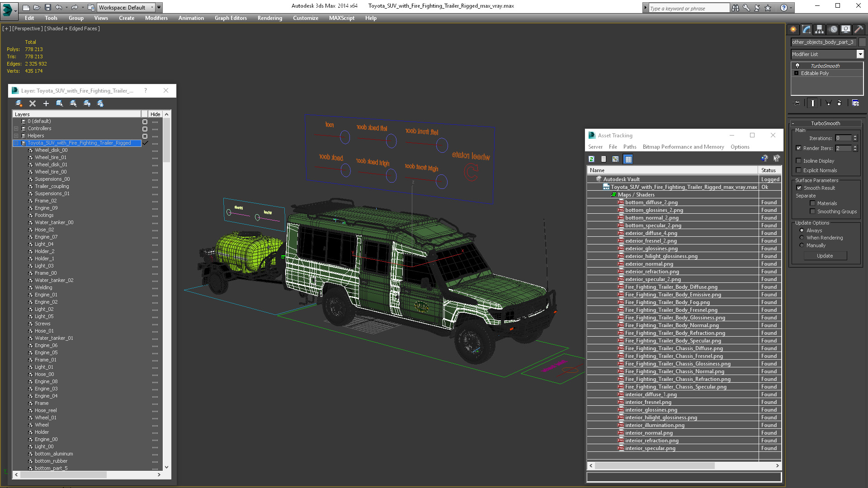
Task: Click Add Selected Objects plus icon
Action: click(46, 103)
